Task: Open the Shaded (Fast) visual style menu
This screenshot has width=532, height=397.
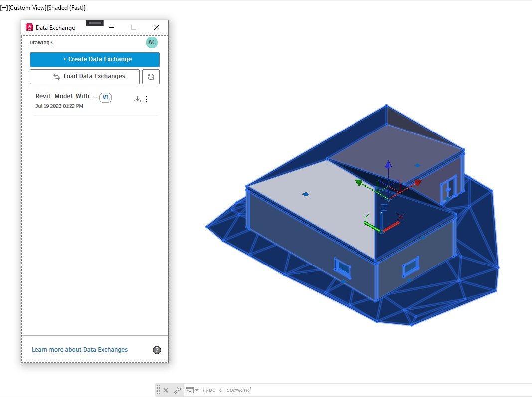Action: (66, 8)
